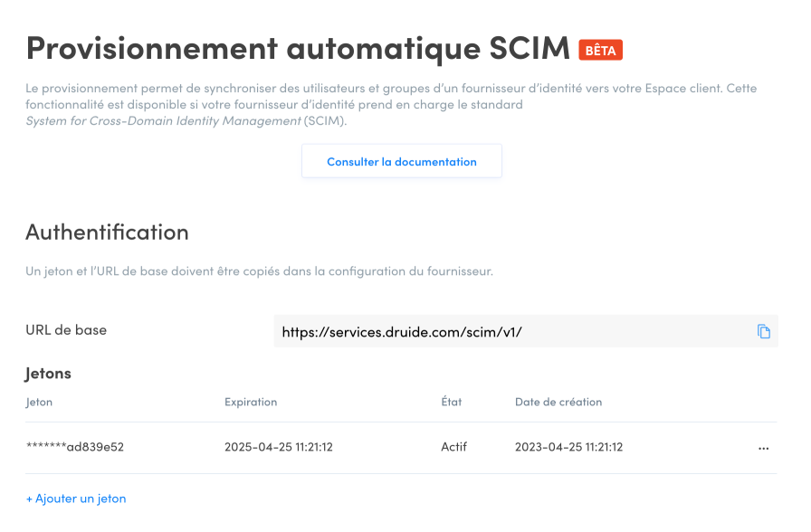This screenshot has width=811, height=532.
Task: Click the URL de base label
Action: 66,330
